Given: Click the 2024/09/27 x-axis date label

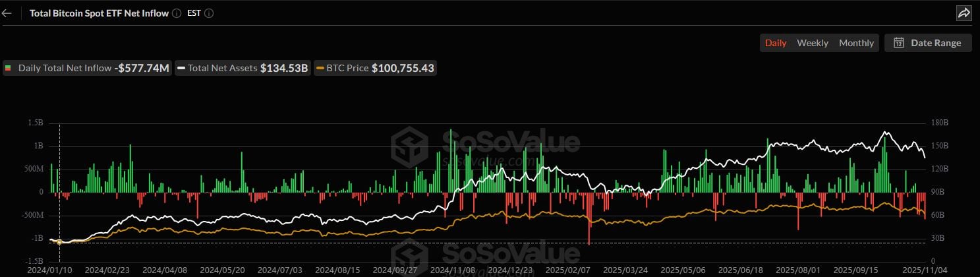Looking at the screenshot, I should pyautogui.click(x=395, y=270).
